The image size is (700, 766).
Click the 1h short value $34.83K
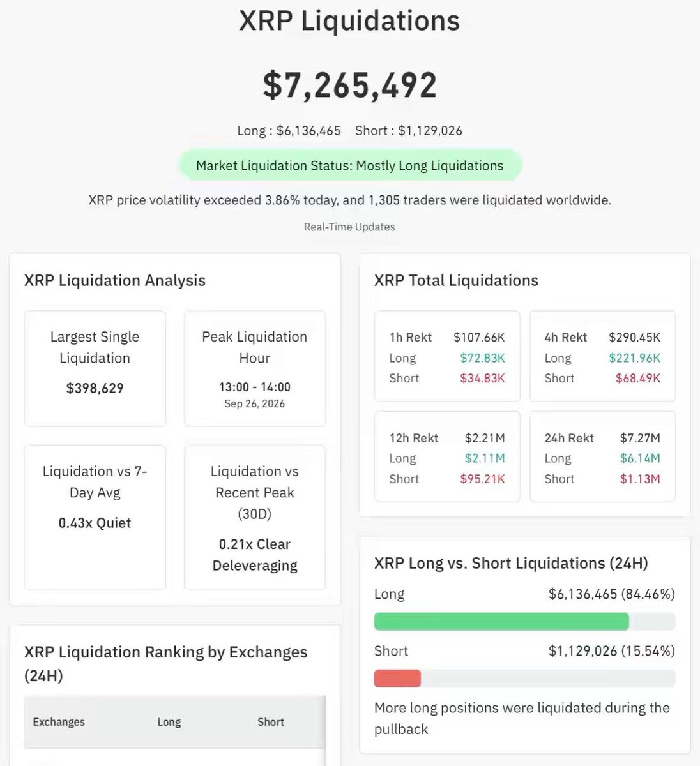pos(482,378)
